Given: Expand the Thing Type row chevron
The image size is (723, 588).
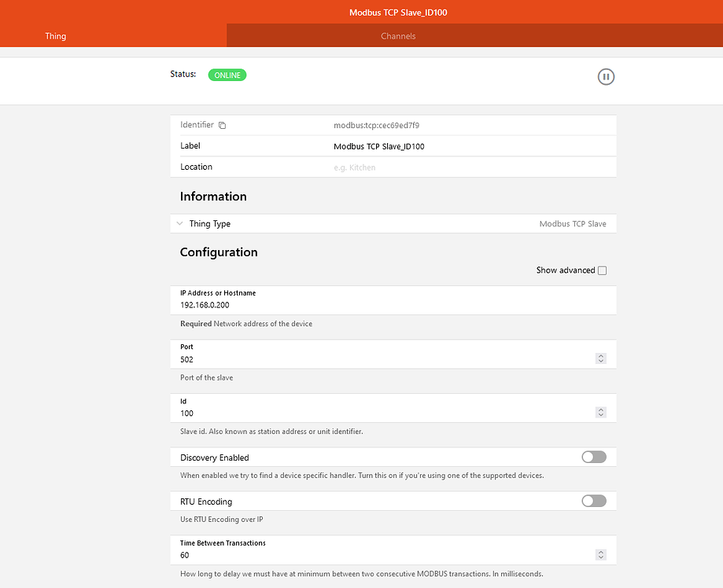Looking at the screenshot, I should coord(179,223).
